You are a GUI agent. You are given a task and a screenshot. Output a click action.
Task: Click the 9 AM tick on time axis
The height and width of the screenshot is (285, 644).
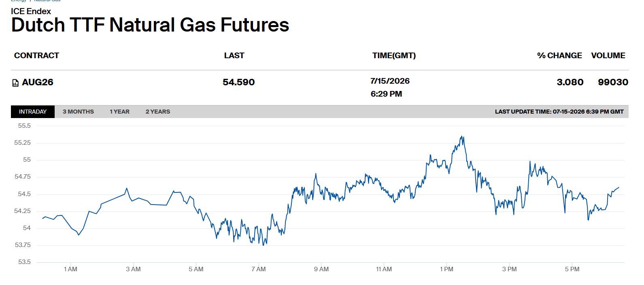click(x=321, y=269)
